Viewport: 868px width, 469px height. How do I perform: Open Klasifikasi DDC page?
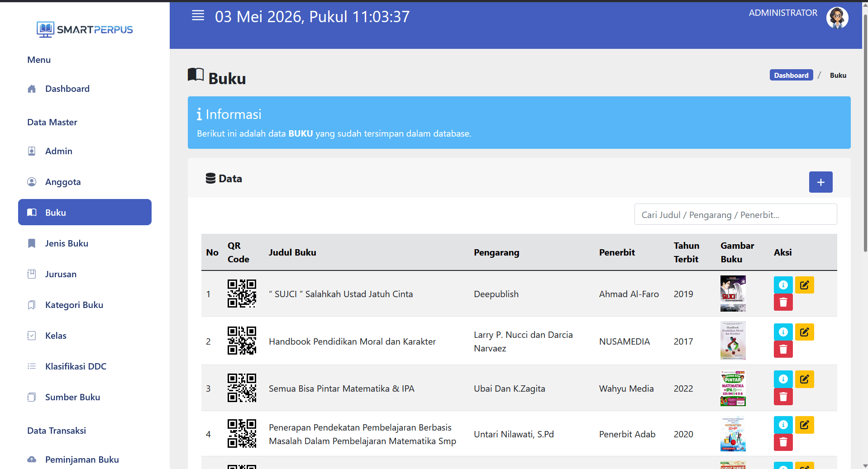click(85, 366)
